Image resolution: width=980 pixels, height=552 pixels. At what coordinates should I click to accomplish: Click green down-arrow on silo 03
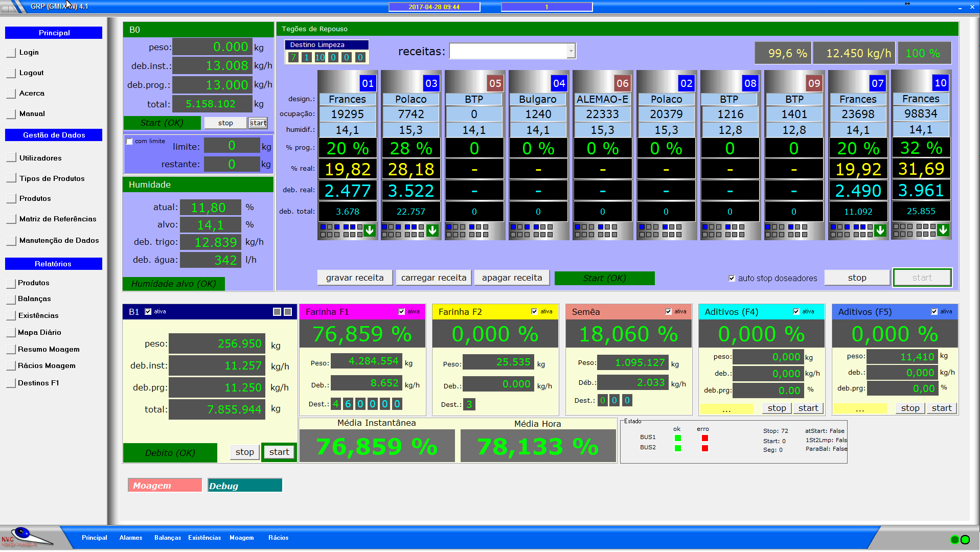pos(432,231)
